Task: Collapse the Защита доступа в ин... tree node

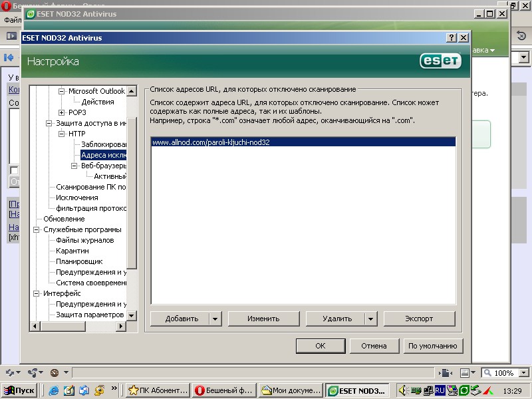Action: pyautogui.click(x=49, y=123)
